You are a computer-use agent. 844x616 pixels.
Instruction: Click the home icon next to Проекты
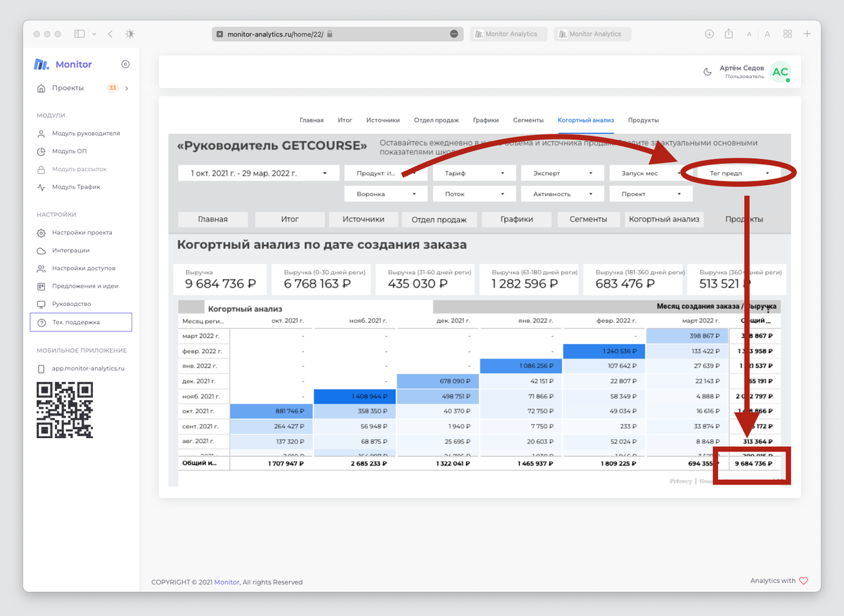pos(41,88)
